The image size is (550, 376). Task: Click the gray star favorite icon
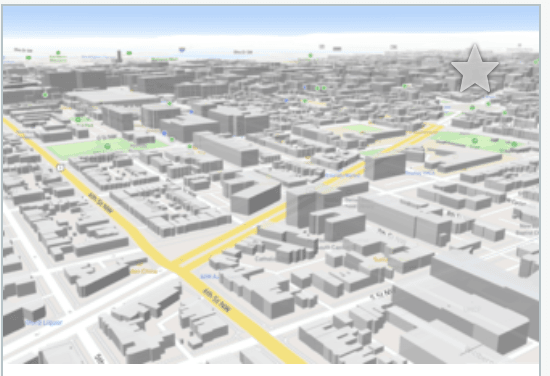[x=475, y=69]
